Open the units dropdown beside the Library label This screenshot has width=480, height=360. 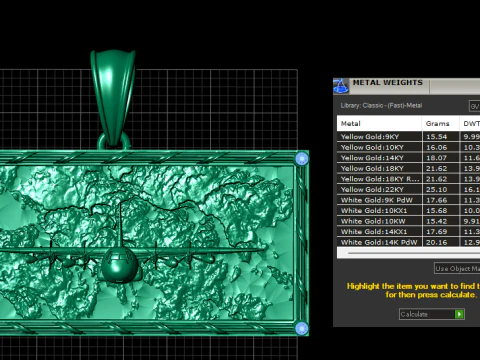click(x=474, y=106)
